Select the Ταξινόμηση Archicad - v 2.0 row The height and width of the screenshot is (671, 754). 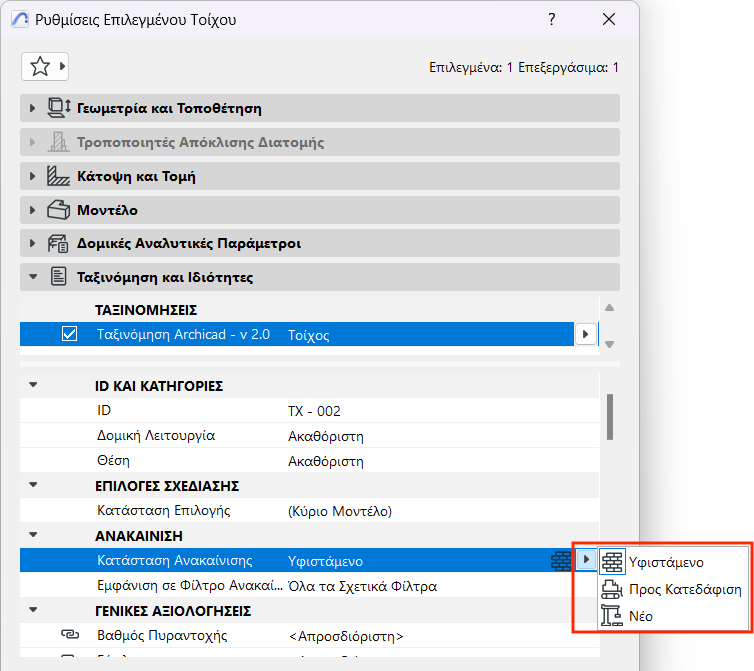click(297, 334)
